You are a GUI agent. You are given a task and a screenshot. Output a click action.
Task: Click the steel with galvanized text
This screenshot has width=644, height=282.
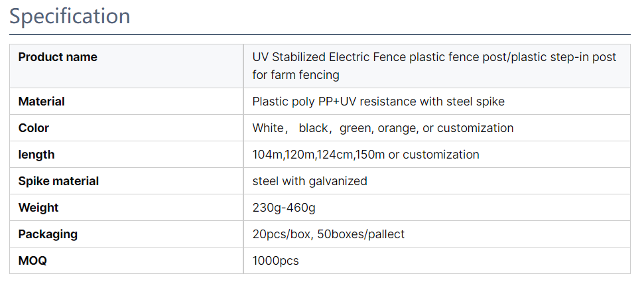pyautogui.click(x=310, y=181)
